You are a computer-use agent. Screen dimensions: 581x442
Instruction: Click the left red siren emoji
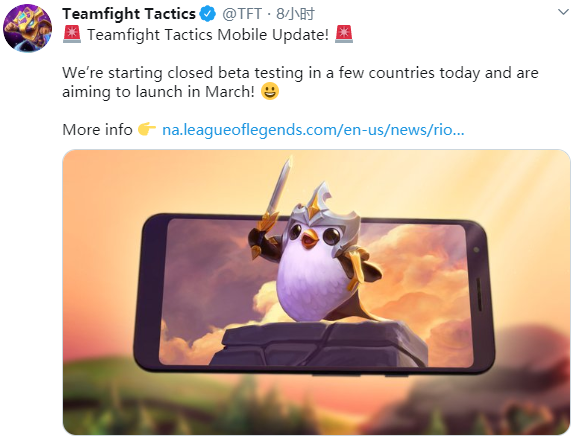(72, 34)
